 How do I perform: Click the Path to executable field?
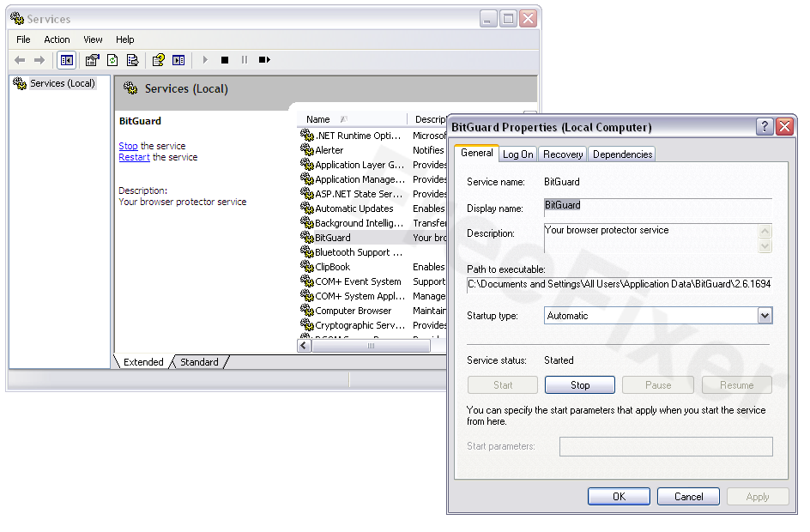620,284
